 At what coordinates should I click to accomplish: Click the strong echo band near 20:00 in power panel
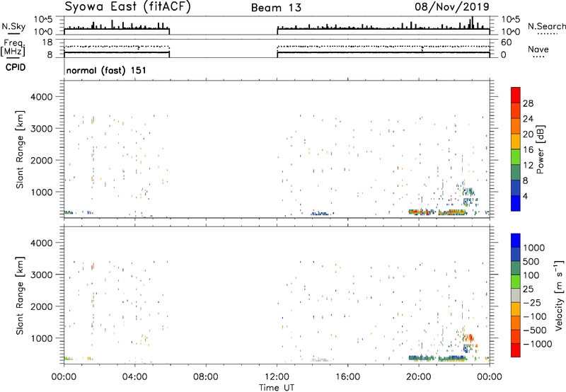[x=420, y=212]
